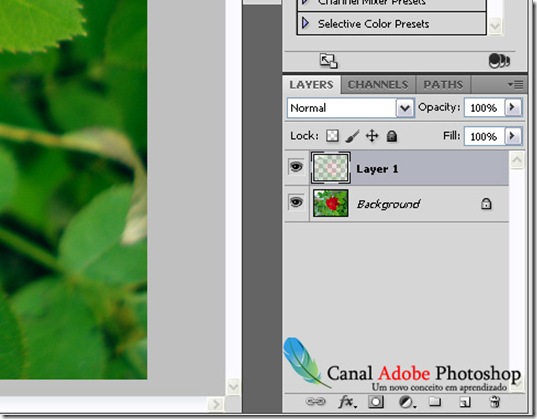Image resolution: width=537 pixels, height=419 pixels.
Task: Open the Layers panel options menu
Action: [x=515, y=84]
